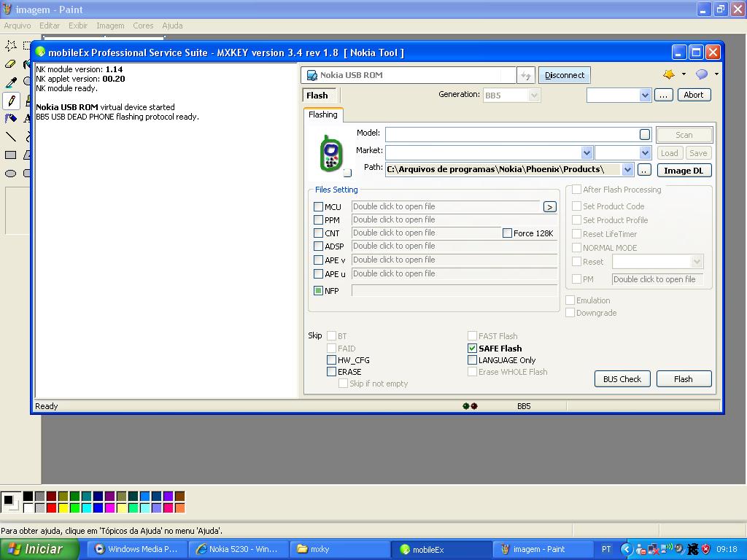
Task: Click the Image DL button
Action: point(684,171)
